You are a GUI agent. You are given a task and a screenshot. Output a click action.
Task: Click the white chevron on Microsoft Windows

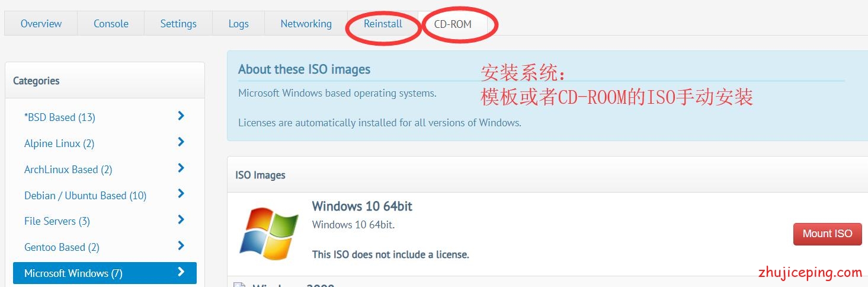point(181,272)
